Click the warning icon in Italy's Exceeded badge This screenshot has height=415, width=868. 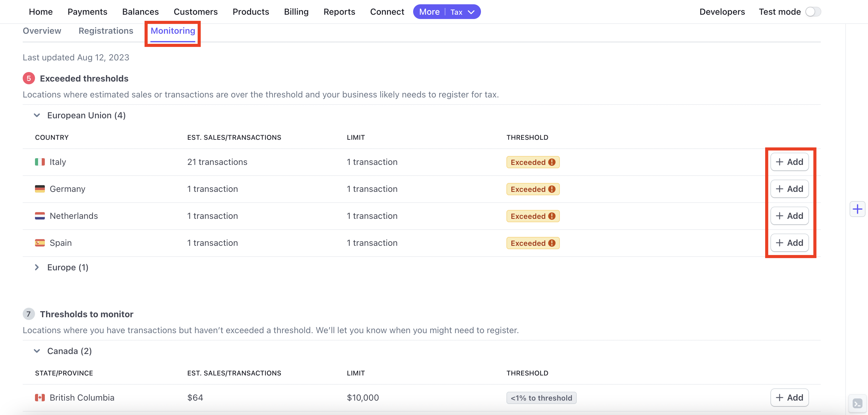[552, 162]
